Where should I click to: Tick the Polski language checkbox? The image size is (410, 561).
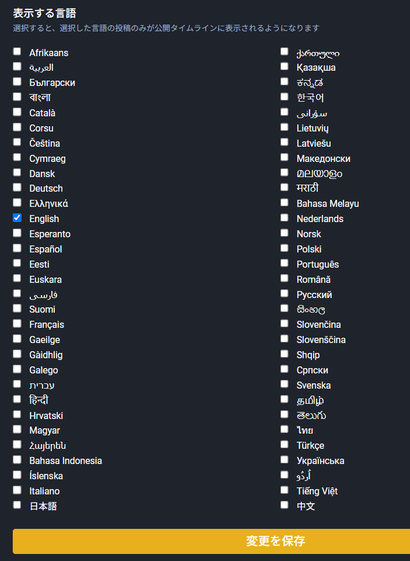(x=284, y=248)
